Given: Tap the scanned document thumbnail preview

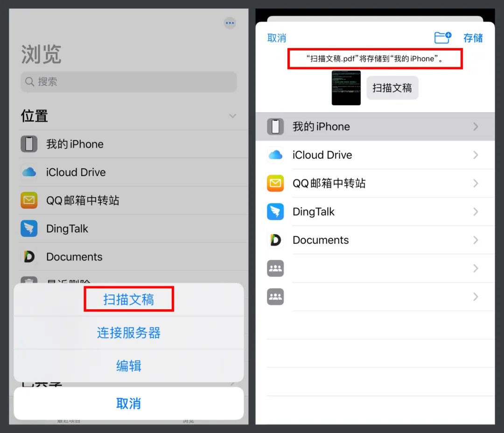Looking at the screenshot, I should pyautogui.click(x=346, y=88).
